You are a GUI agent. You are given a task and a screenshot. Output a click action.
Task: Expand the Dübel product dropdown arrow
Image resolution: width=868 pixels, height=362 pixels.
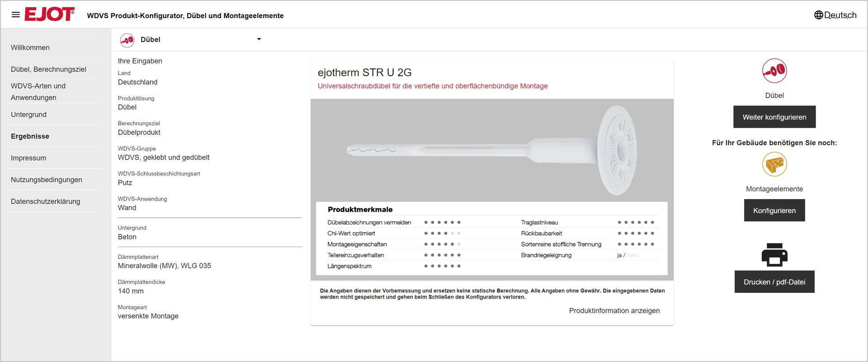[x=259, y=39]
